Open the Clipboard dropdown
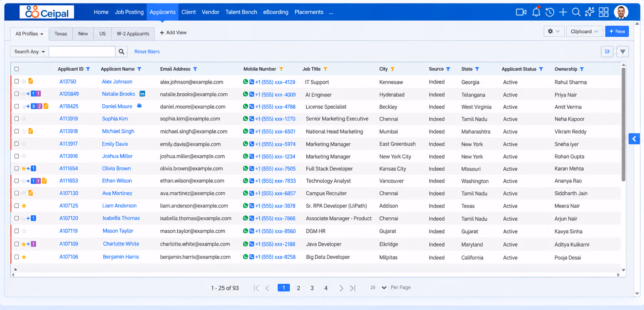 (x=584, y=31)
